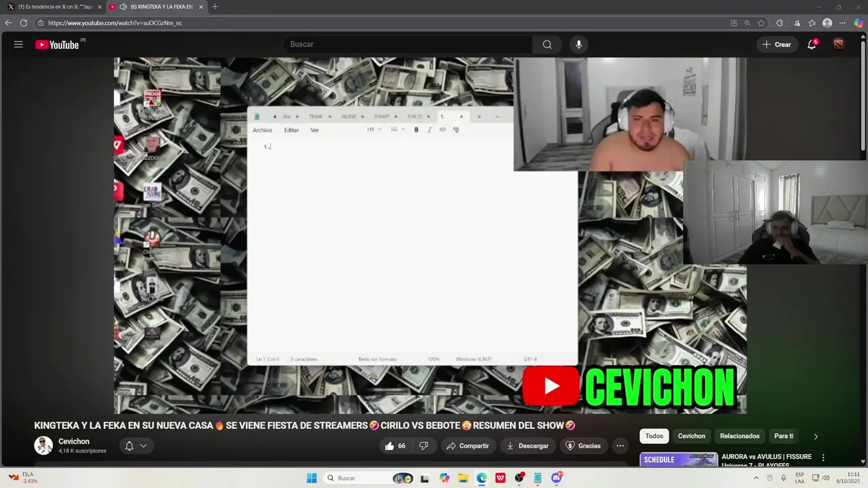Viewport: 868px width, 488px height.
Task: Expand the notification preference chevron next to bell
Action: click(x=143, y=446)
